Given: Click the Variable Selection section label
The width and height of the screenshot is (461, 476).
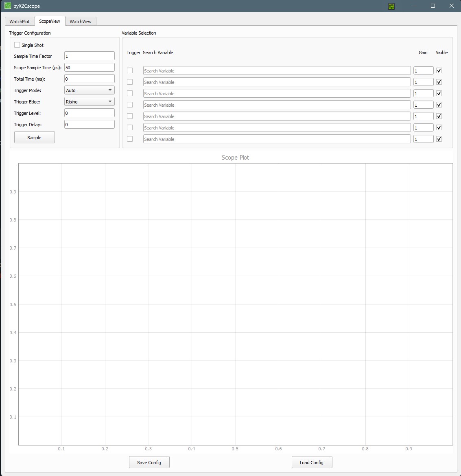Looking at the screenshot, I should click(139, 33).
